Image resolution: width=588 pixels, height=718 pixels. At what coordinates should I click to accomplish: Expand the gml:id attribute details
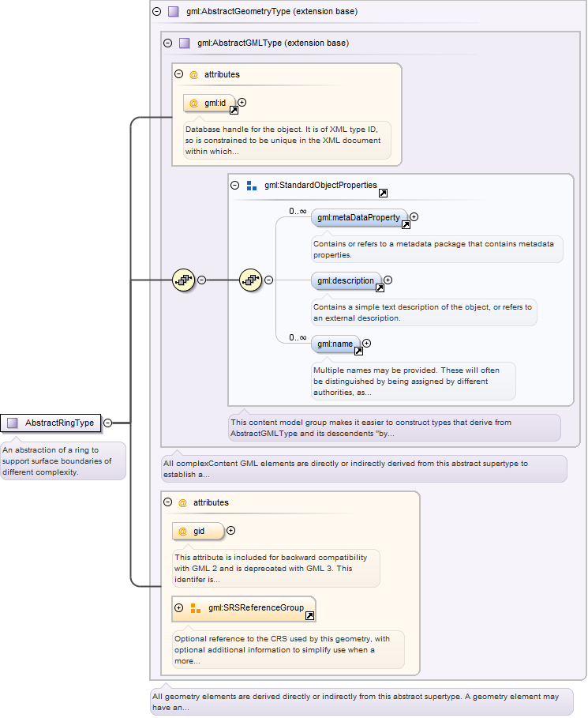click(x=242, y=103)
